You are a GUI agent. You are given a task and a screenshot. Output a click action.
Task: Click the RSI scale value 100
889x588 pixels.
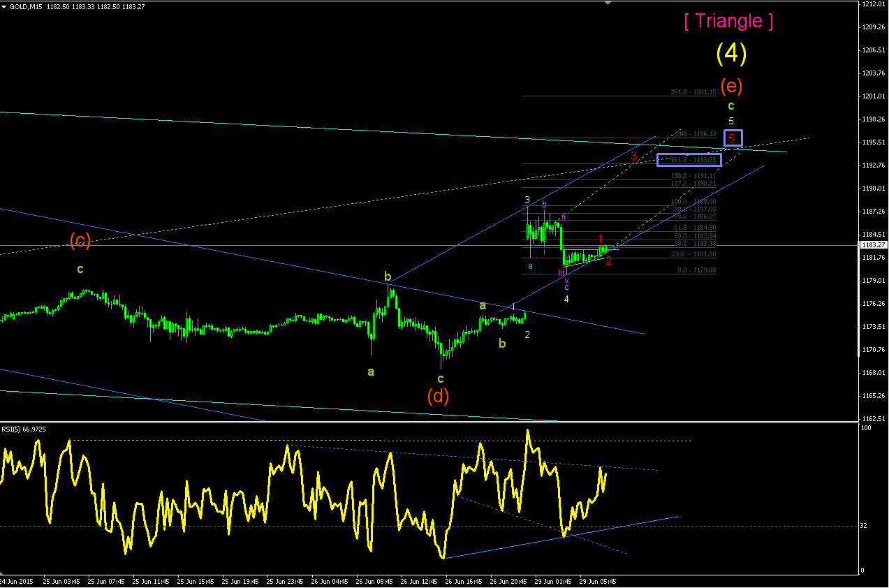coord(867,427)
